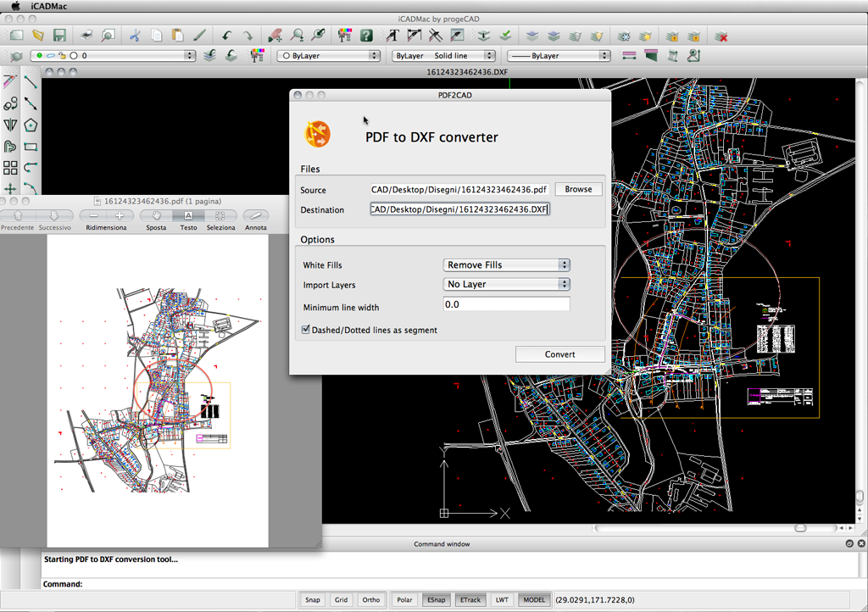The image size is (868, 612).
Task: Click the Undo arrow icon
Action: click(x=226, y=36)
